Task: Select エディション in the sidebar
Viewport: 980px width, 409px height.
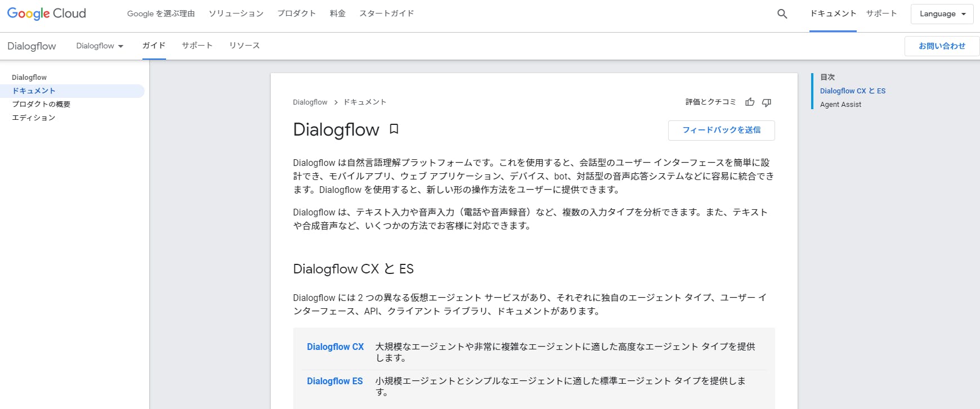Action: 34,118
